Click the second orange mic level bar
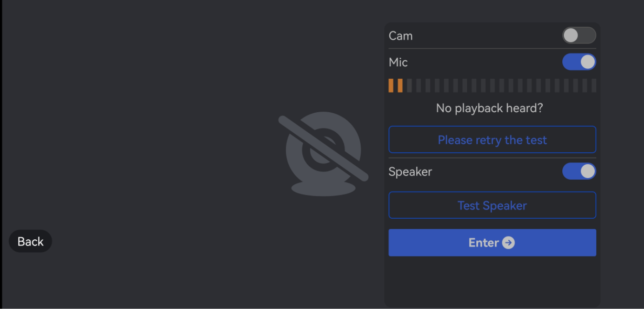 [400, 85]
